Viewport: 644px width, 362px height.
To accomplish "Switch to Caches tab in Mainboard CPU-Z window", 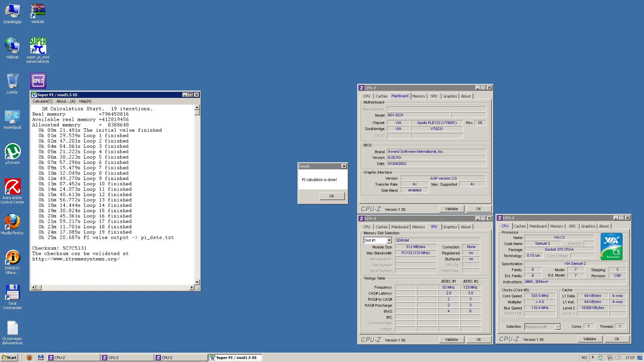I will (x=382, y=96).
